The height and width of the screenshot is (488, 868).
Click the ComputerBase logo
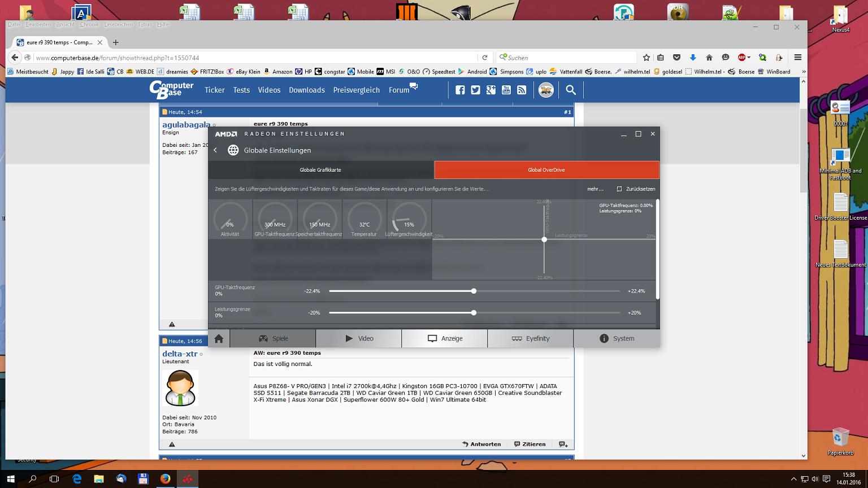coord(171,89)
